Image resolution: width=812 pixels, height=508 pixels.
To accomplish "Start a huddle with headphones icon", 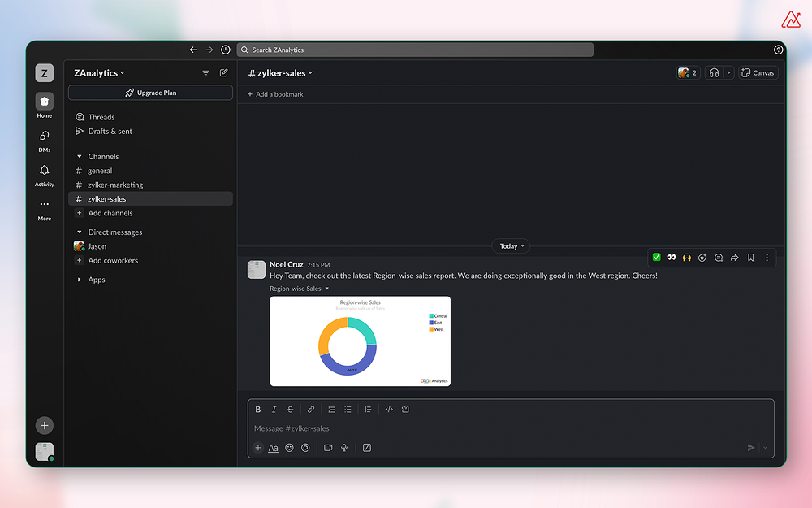I will [x=714, y=72].
